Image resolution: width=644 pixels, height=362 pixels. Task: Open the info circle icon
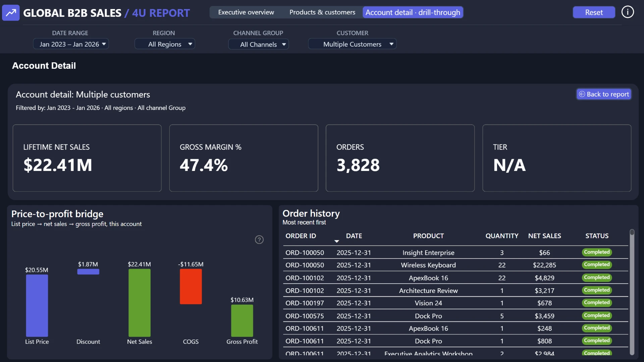(x=627, y=12)
